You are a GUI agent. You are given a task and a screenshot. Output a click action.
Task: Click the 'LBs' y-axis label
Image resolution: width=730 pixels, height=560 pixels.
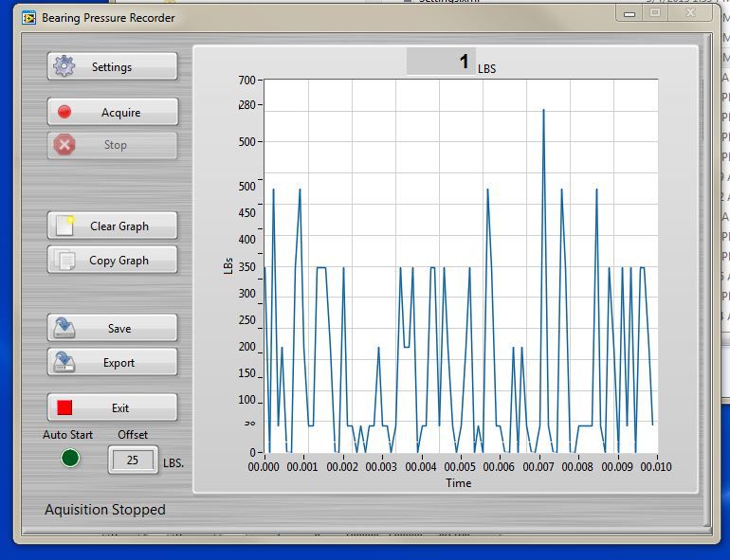coord(228,266)
